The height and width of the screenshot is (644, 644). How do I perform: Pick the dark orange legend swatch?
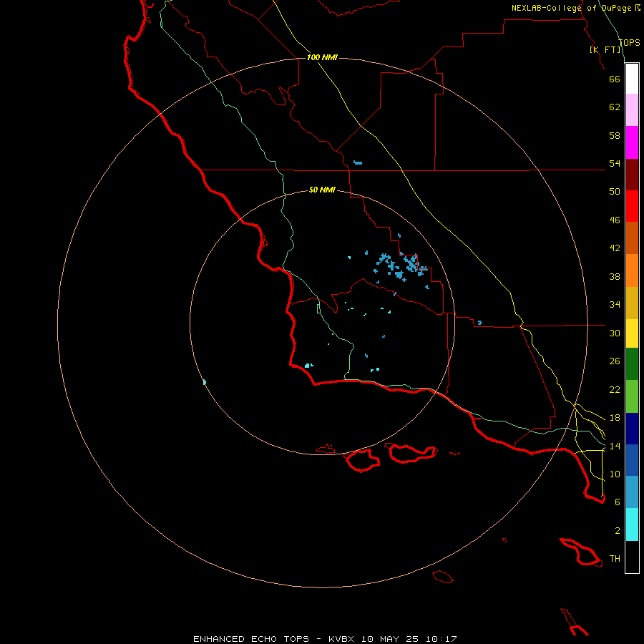(x=632, y=238)
